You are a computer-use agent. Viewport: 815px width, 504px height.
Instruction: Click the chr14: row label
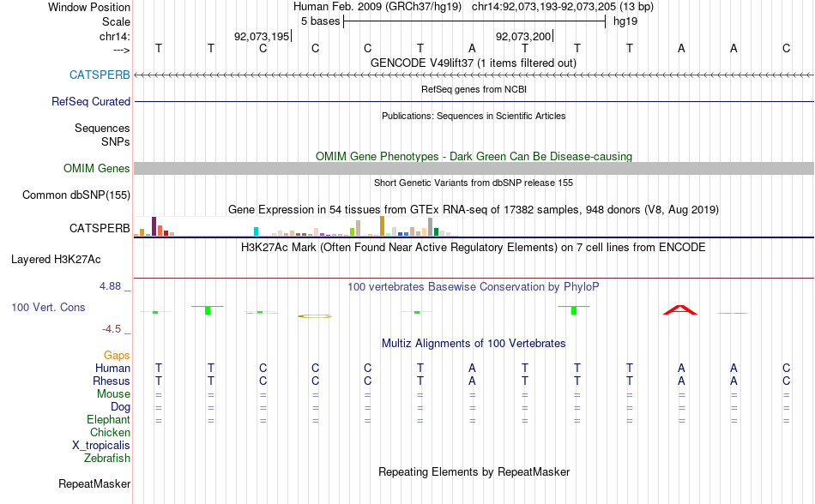pos(114,36)
